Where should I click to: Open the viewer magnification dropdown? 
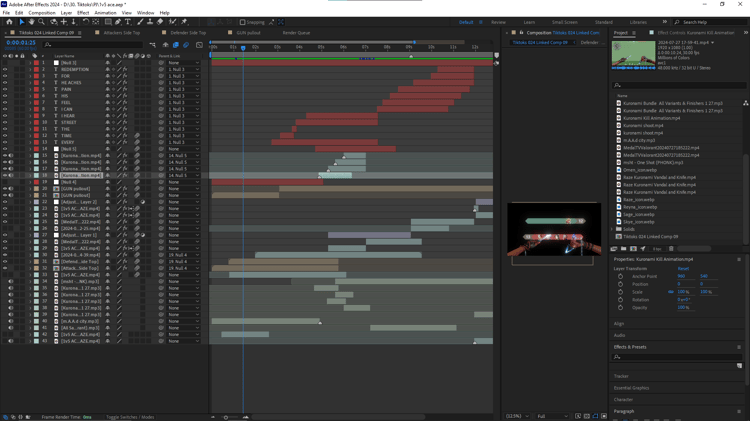(x=518, y=416)
